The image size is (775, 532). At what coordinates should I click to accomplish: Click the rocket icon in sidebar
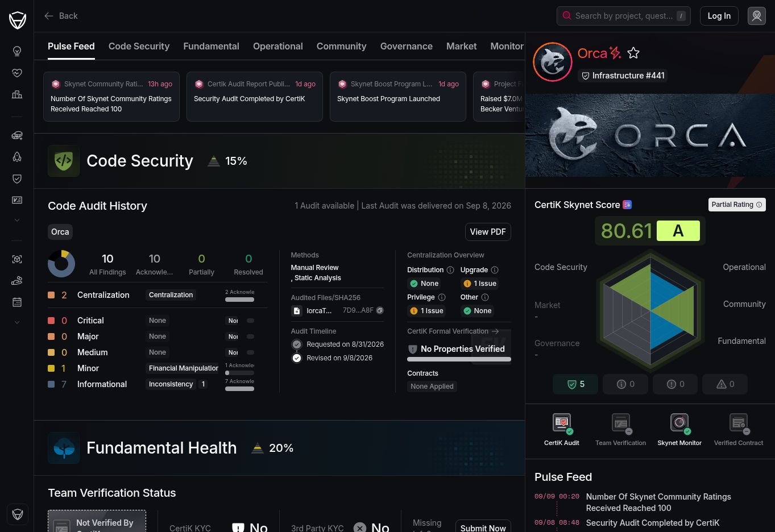coord(17,157)
